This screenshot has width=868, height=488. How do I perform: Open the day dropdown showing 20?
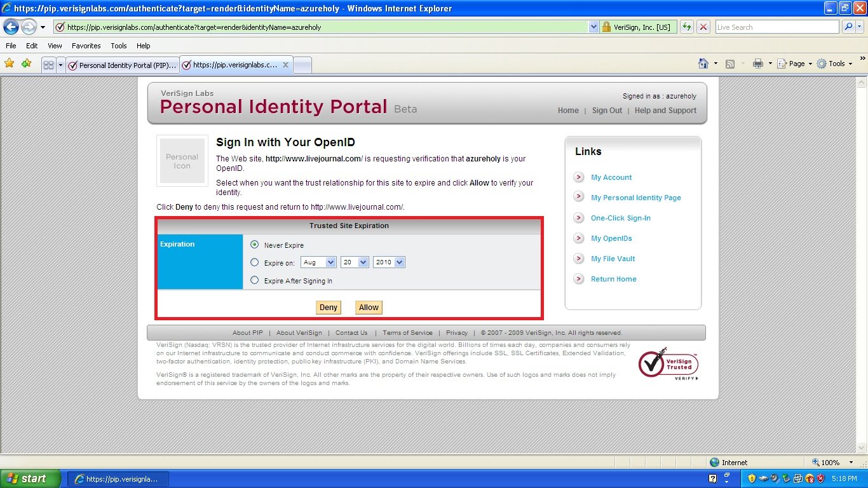(x=355, y=262)
